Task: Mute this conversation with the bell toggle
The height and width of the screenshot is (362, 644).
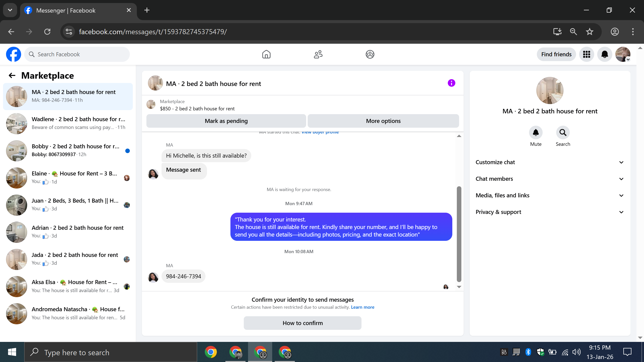Action: click(536, 132)
